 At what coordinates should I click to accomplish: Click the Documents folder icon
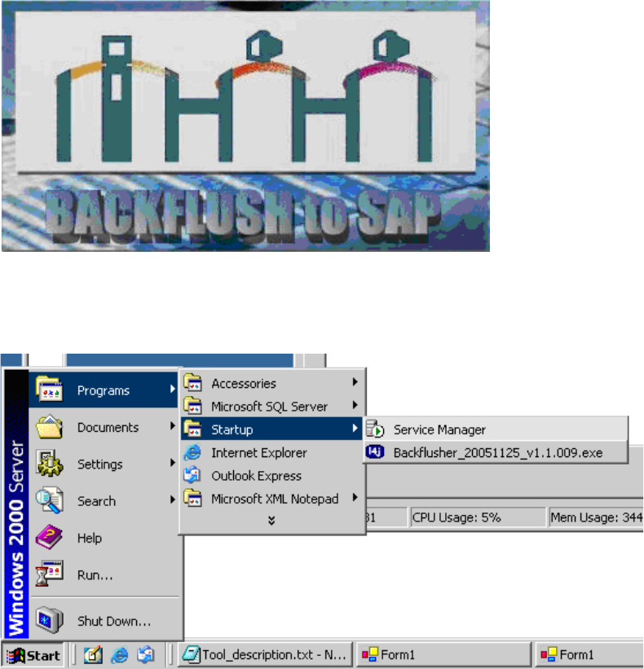click(x=50, y=426)
